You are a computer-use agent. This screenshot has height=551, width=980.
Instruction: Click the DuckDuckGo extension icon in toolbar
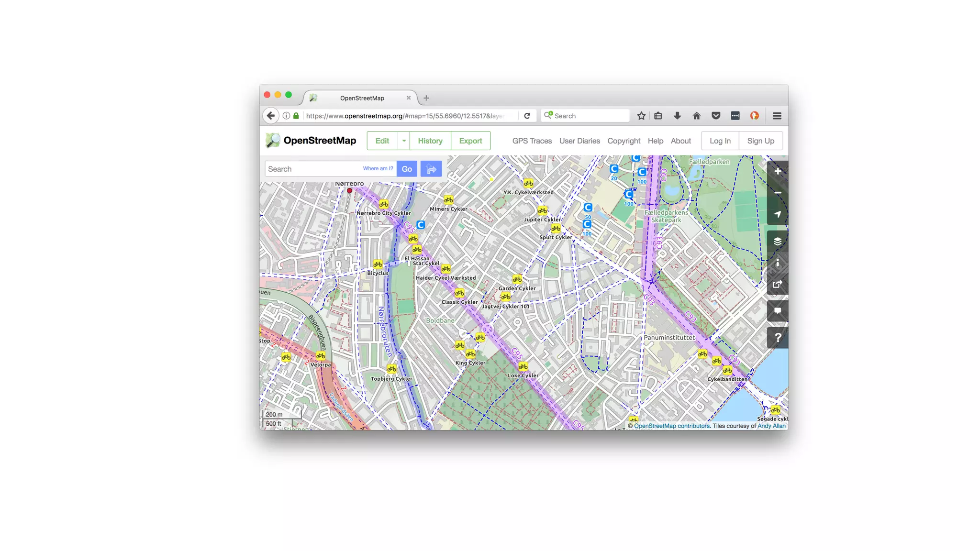pos(755,116)
